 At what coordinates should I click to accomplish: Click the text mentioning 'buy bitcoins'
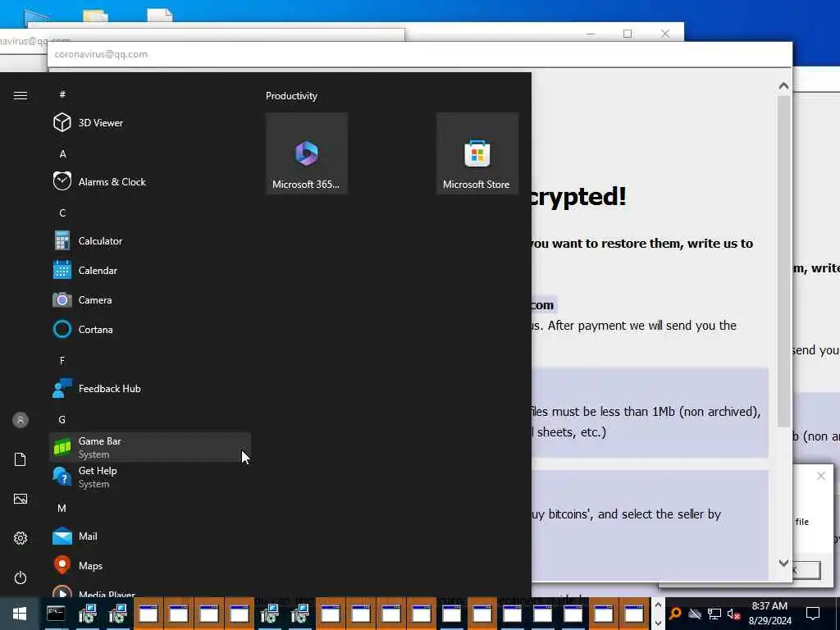coord(562,514)
